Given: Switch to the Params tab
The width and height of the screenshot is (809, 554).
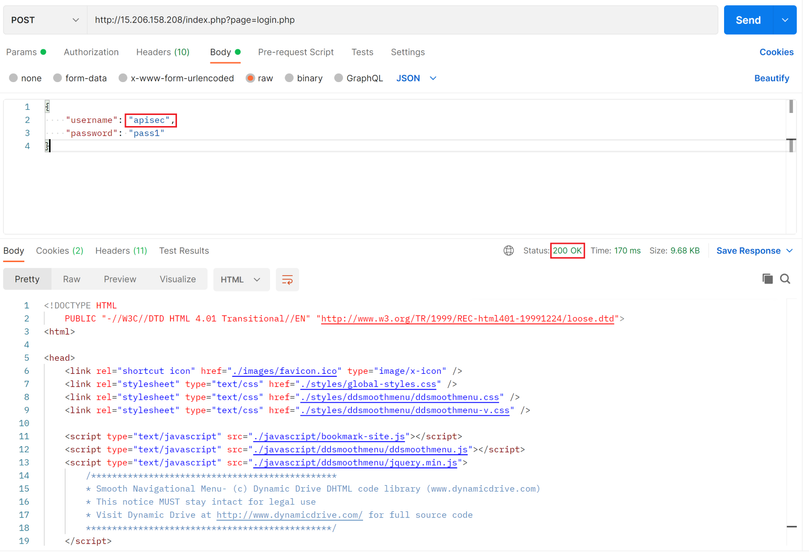Looking at the screenshot, I should (x=26, y=52).
